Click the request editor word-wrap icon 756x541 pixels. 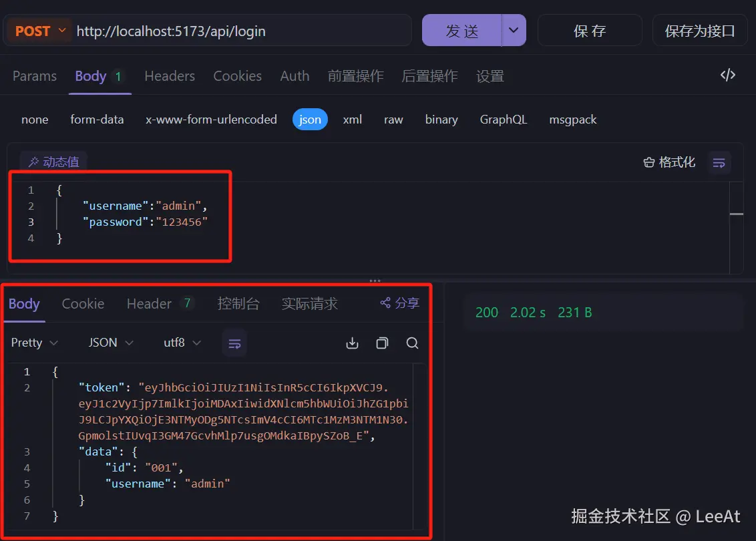[719, 162]
